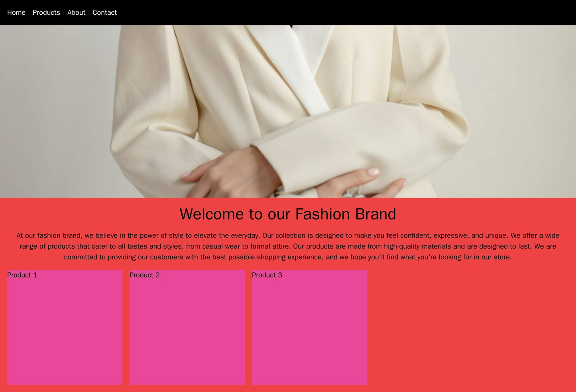Open the About page link

[x=76, y=12]
